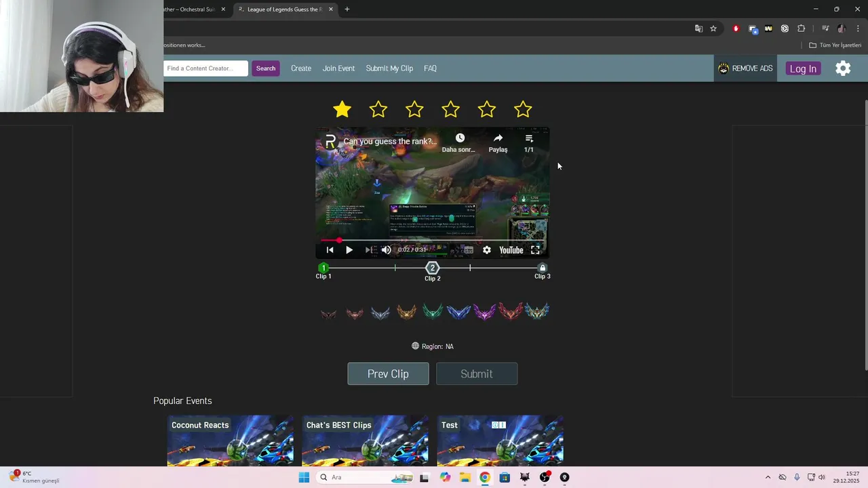Bookmark this page with star icon
Image resolution: width=868 pixels, height=488 pixels.
pyautogui.click(x=713, y=28)
